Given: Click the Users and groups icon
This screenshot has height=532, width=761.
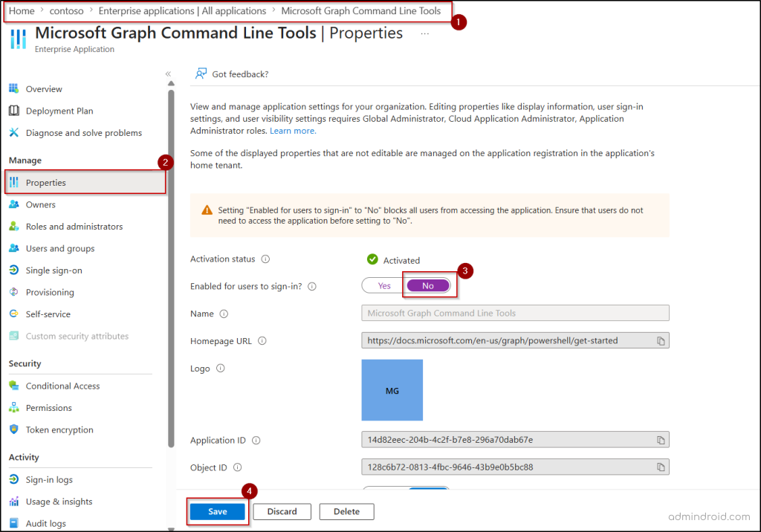Looking at the screenshot, I should point(13,248).
